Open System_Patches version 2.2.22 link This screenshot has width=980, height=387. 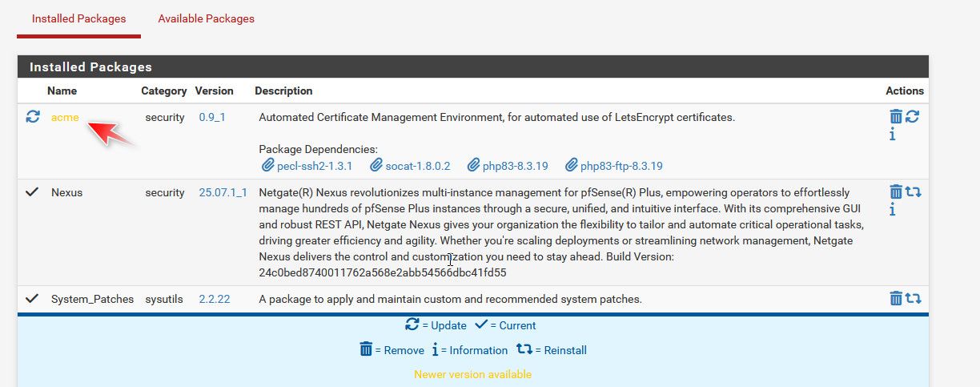click(215, 299)
